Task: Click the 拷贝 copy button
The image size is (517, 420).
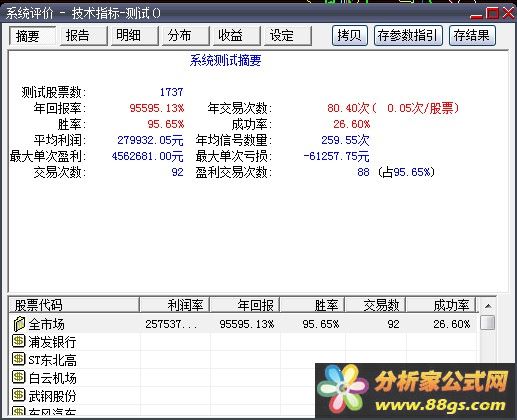Action: pos(350,35)
